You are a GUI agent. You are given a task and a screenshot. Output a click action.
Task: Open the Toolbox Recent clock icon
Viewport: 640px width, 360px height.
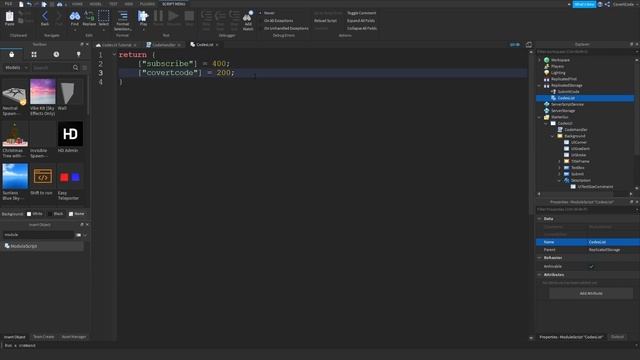56,54
